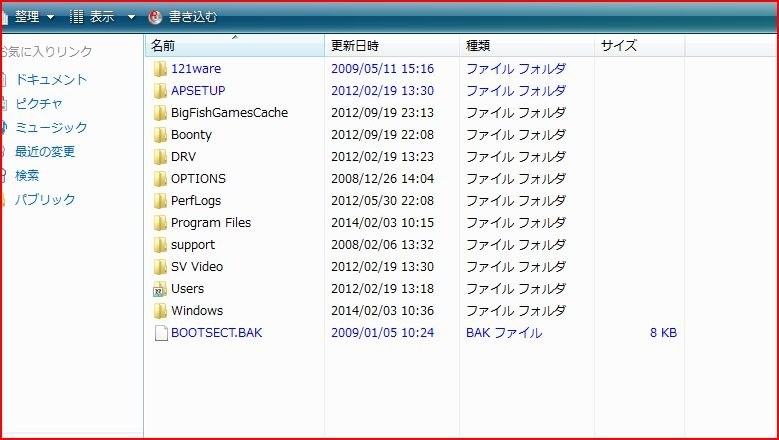Click the date 2009/01/05 10:24
779x440 pixels.
pos(383,332)
